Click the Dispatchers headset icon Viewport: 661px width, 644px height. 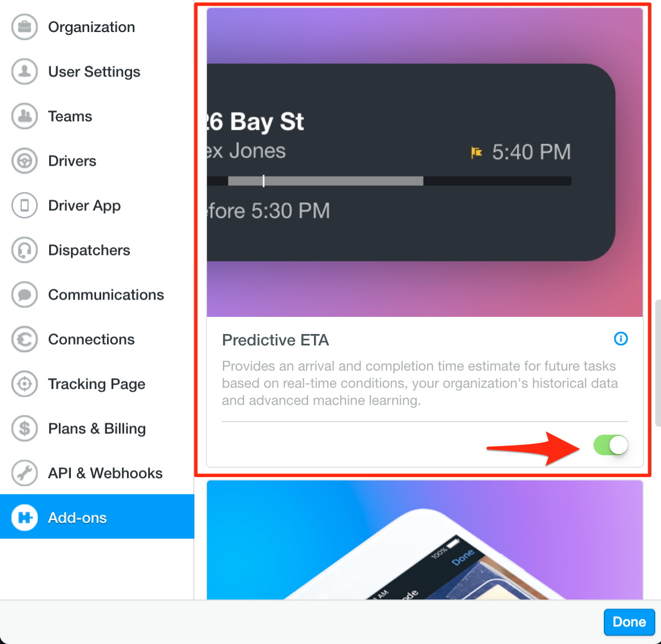pyautogui.click(x=25, y=250)
